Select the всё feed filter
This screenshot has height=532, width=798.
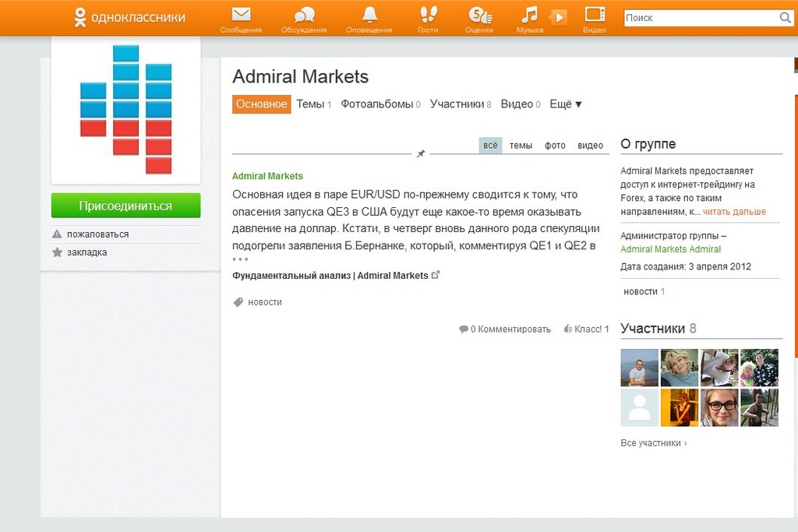click(491, 146)
